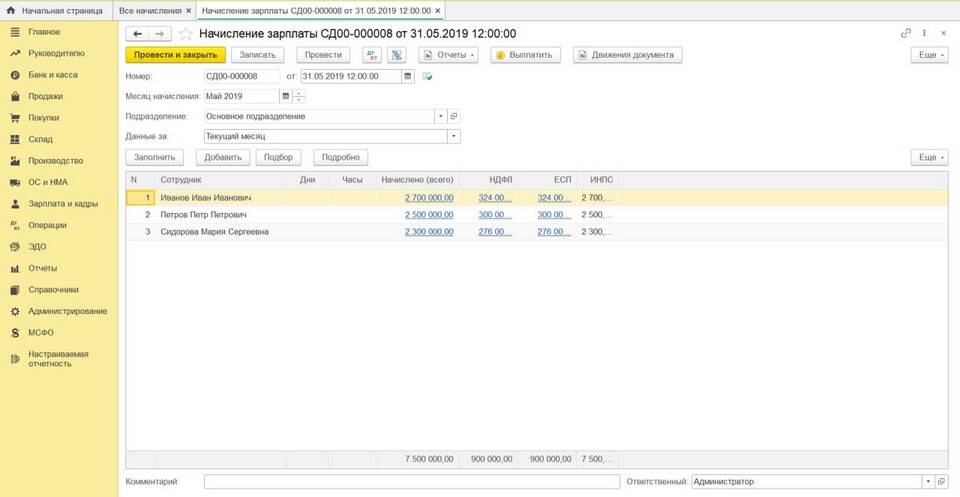960x497 pixels.
Task: Go back with the left arrow button
Action: [138, 33]
